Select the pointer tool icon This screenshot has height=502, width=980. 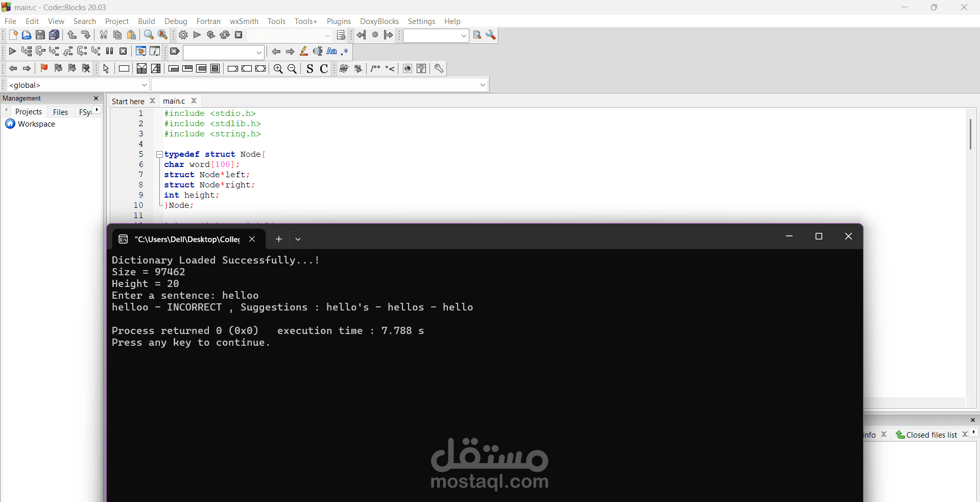tap(106, 69)
